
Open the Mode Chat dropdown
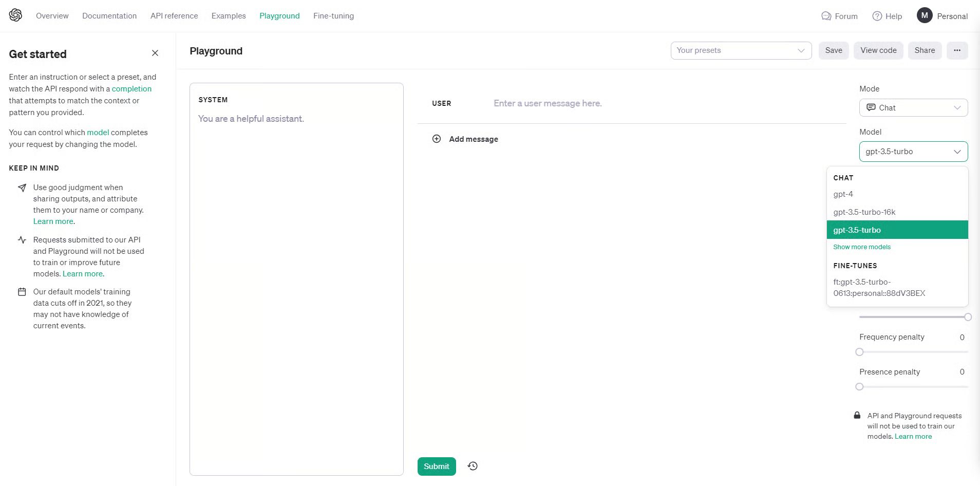click(913, 108)
